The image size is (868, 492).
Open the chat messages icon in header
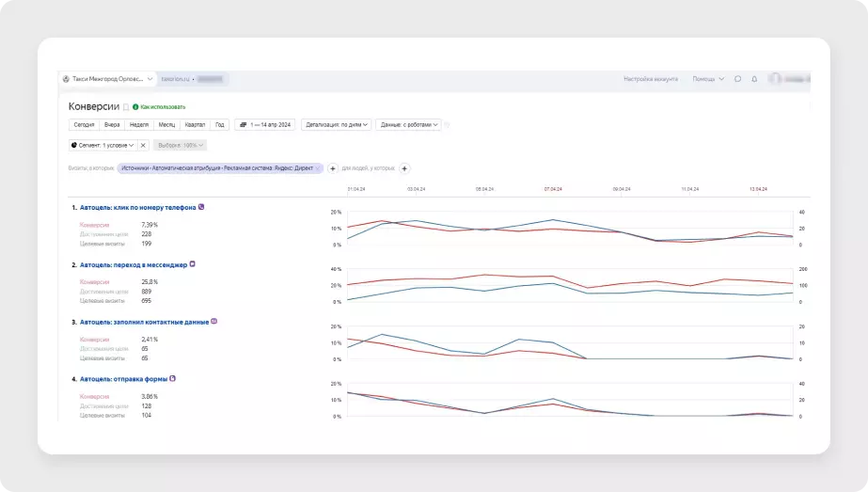coord(737,79)
